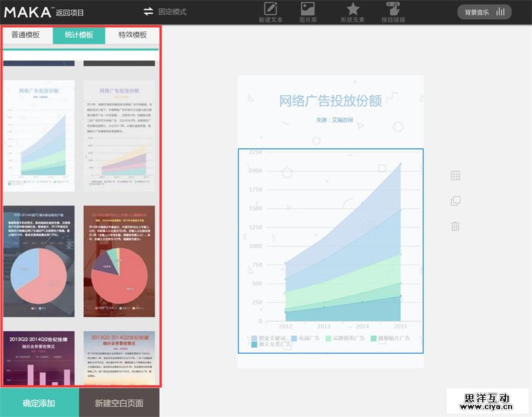Screen dimensions: 532x417
Task: Delete the chart using the trash icon
Action: pos(456,226)
